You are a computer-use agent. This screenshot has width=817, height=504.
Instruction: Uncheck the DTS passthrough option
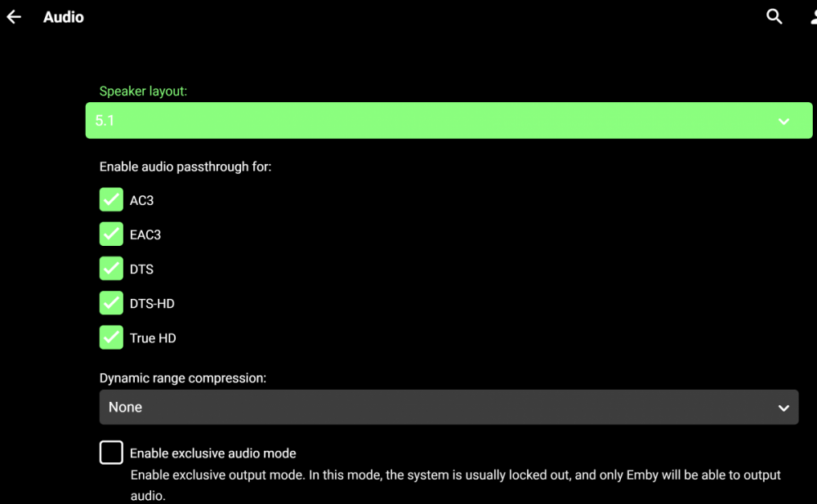111,268
